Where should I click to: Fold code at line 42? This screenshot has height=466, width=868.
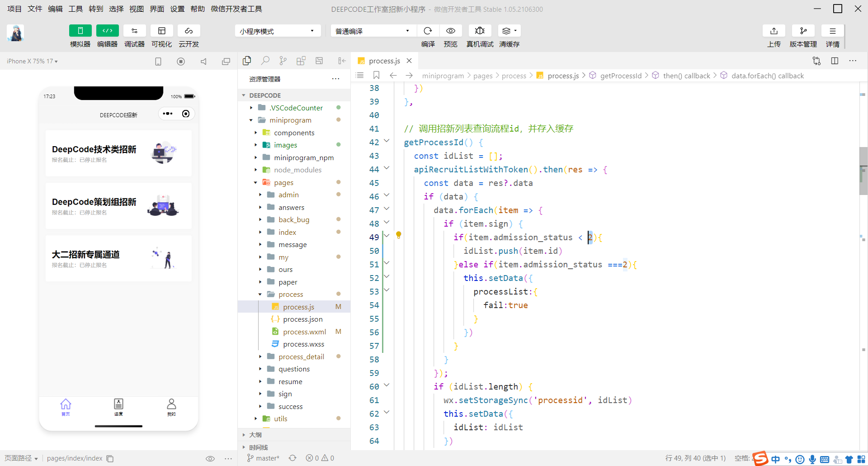[387, 141]
